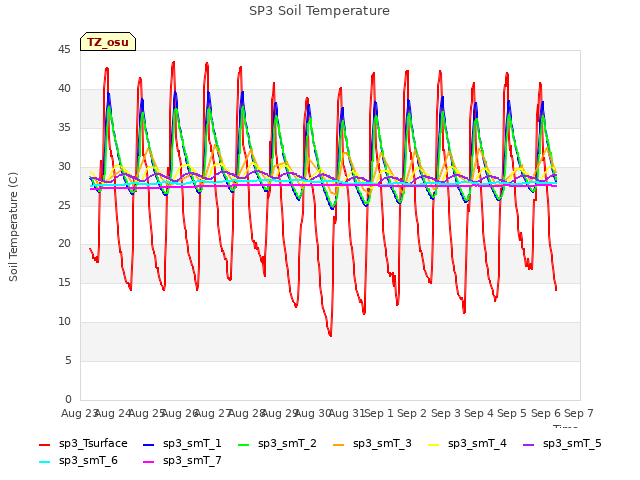Toggle the sp3_smT_3 legend label

[382, 443]
